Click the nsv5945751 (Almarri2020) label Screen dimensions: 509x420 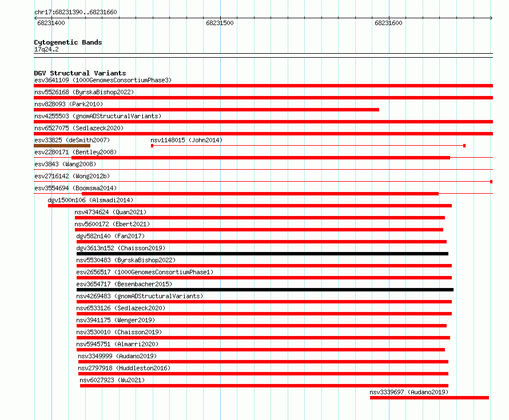[x=117, y=344]
